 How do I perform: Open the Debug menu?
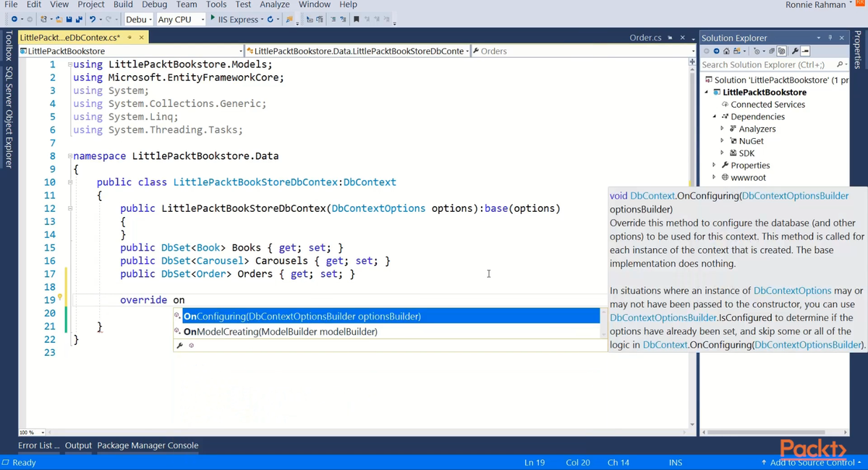coord(154,4)
